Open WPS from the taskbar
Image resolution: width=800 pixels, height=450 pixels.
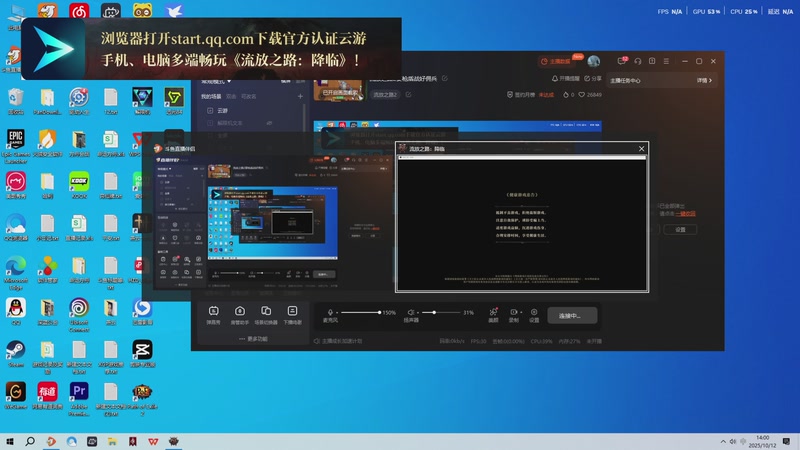point(153,441)
